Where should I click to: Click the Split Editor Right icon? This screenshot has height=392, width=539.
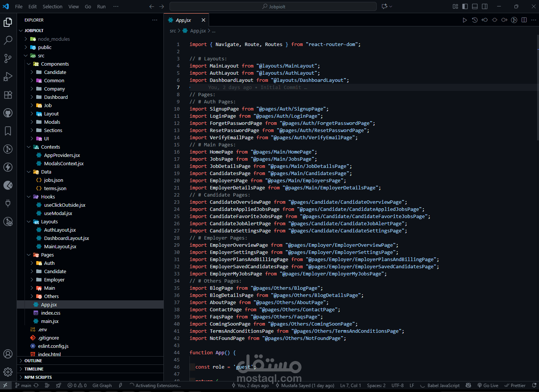[x=524, y=20]
